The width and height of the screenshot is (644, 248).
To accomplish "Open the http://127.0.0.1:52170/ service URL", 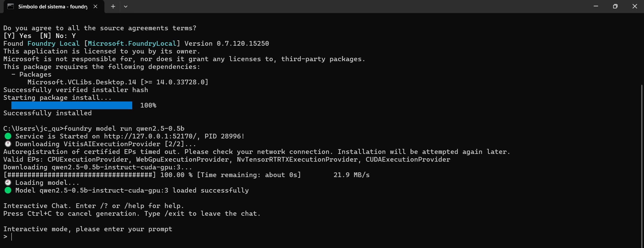I will (150, 136).
